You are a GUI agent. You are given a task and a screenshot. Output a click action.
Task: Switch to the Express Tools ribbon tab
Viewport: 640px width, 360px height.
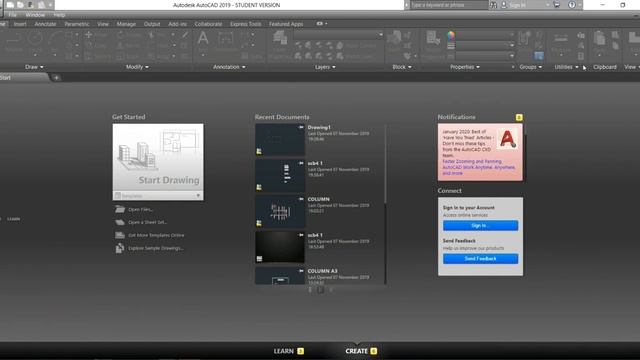(246, 24)
